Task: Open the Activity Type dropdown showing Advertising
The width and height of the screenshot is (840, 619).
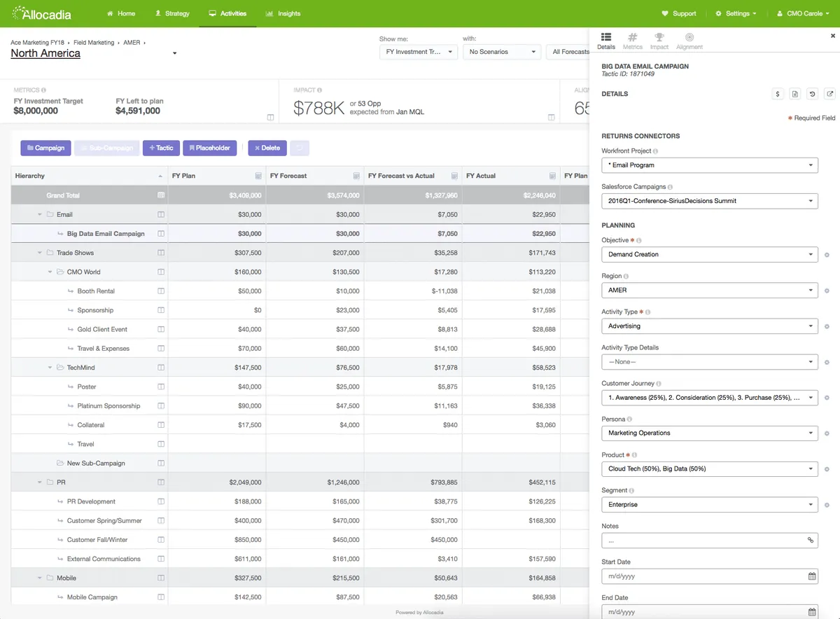Action: [709, 326]
